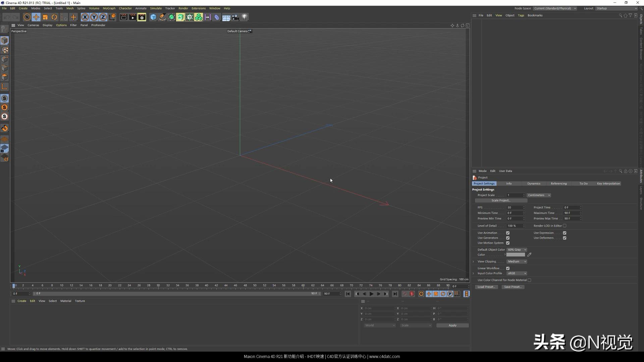Click the Scale Project button

point(501,200)
